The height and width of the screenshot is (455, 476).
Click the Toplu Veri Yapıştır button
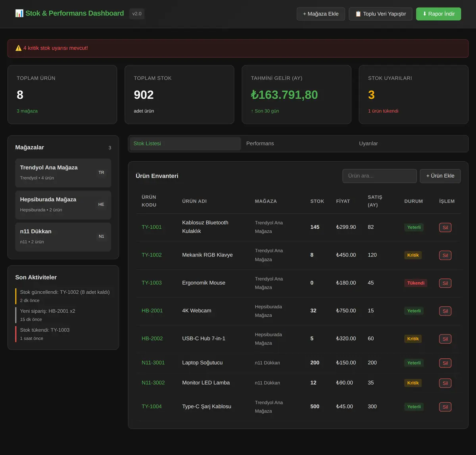[380, 14]
